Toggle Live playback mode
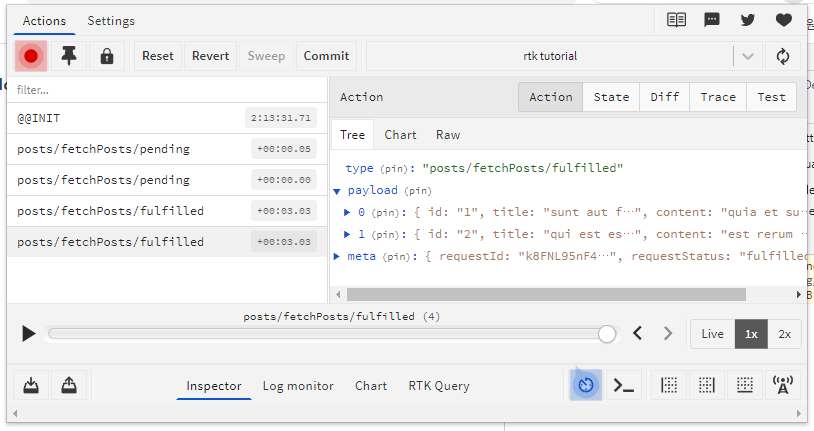Screen dimensions: 814x431 click(x=712, y=334)
